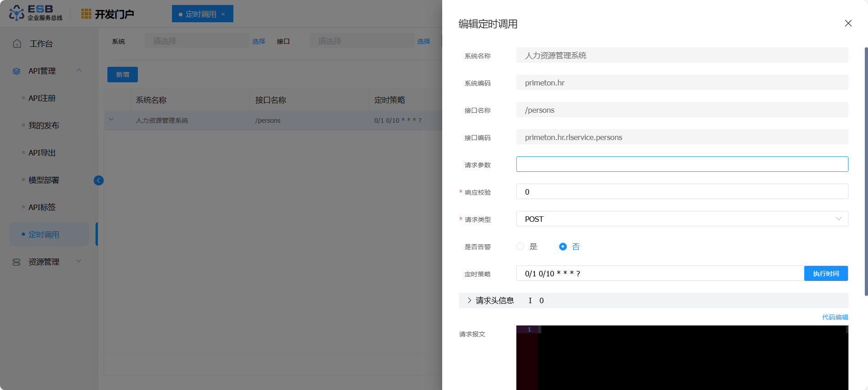Expand the 人力资源管理系统 table row
This screenshot has height=390, width=868.
[x=111, y=120]
